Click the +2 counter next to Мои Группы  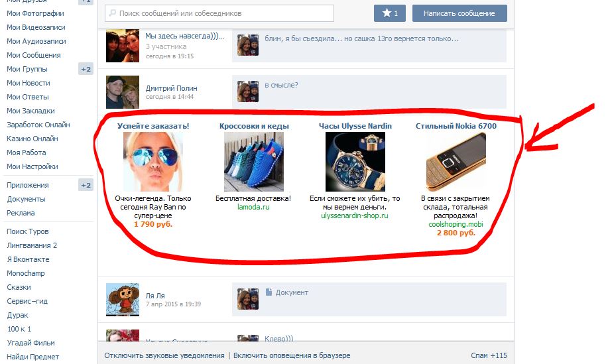[x=86, y=69]
